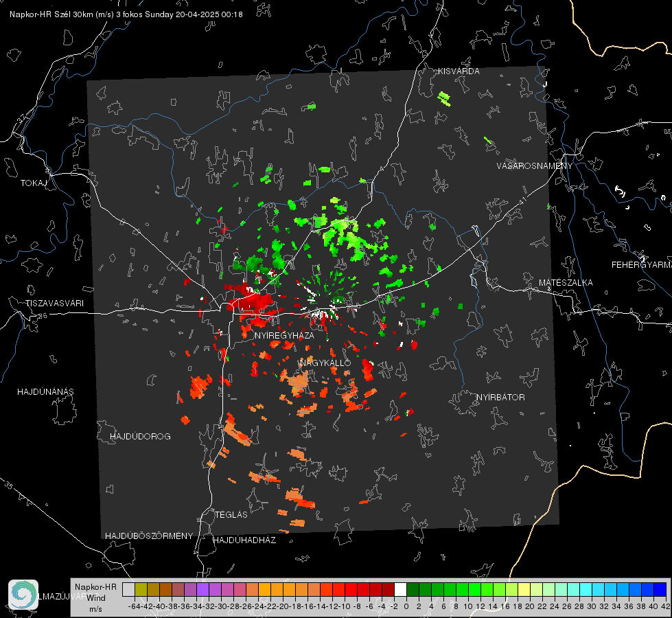The height and width of the screenshot is (618, 672).
Task: Click the HAJDÚBÖSZÖRMÉNY town label
Action: (149, 536)
